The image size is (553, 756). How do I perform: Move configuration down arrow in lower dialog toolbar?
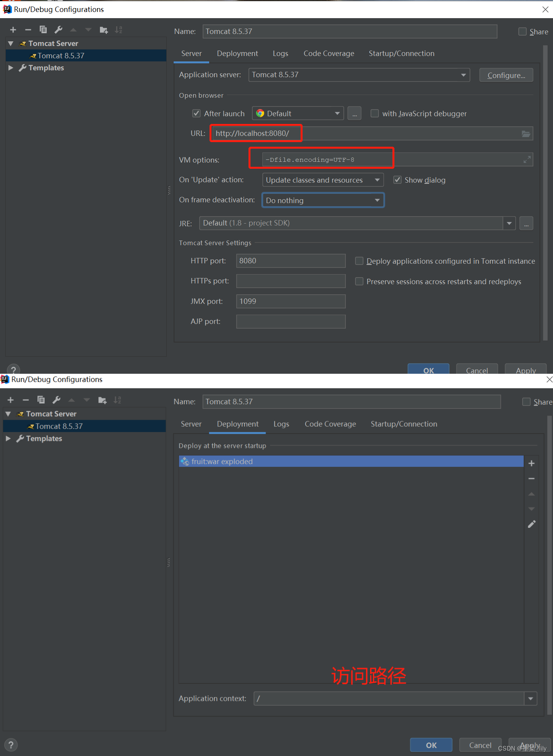87,400
